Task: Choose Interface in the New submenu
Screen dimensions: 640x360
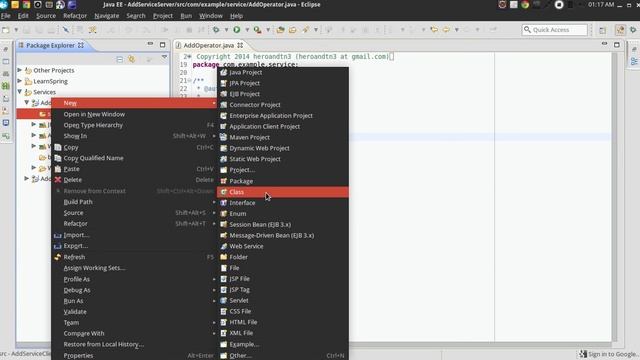Action: [x=282, y=203]
